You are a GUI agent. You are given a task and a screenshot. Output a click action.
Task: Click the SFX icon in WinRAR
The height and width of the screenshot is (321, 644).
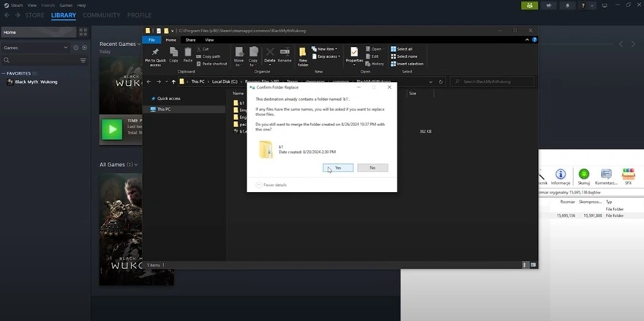point(627,174)
